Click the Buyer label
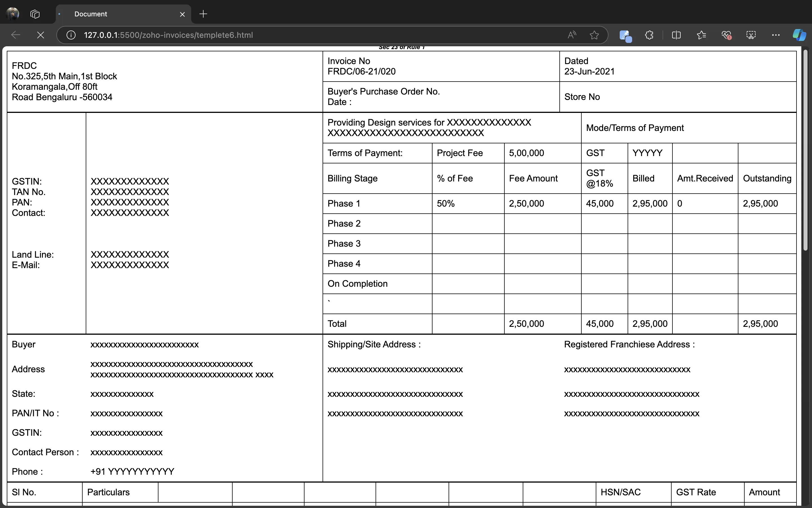 pyautogui.click(x=23, y=344)
